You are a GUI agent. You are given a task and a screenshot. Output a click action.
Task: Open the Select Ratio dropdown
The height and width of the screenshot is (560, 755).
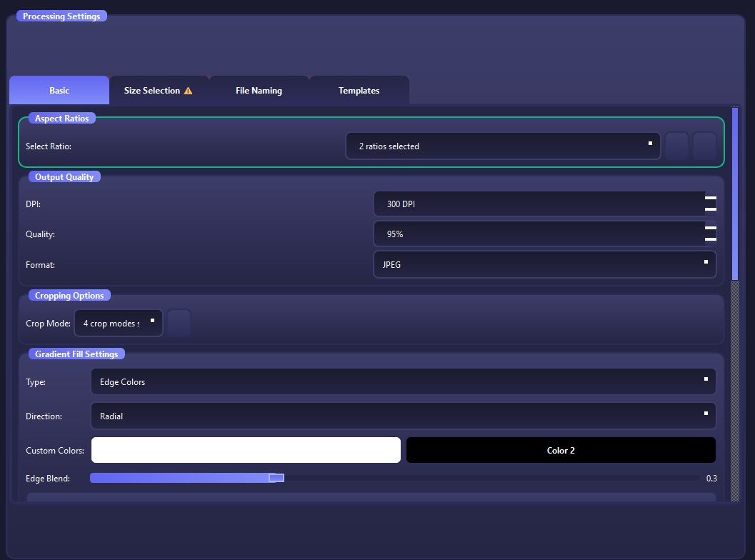pos(502,146)
